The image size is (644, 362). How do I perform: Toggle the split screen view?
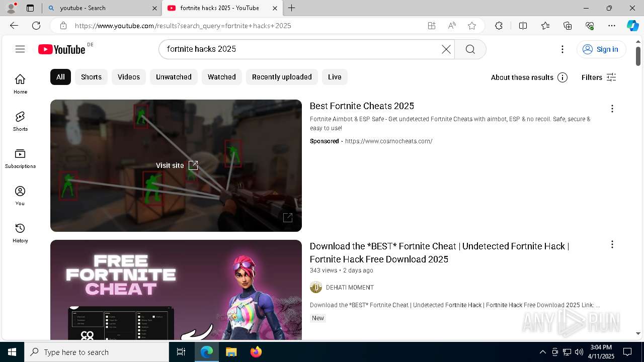pos(523,26)
